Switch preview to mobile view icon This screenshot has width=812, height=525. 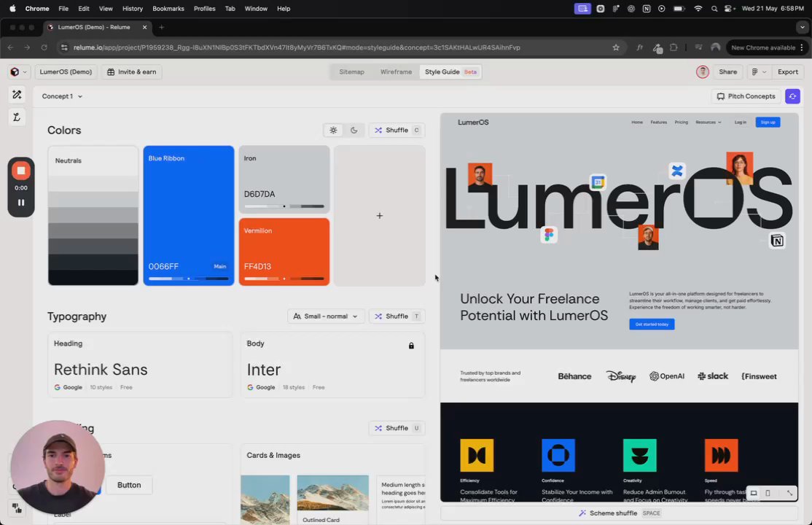point(768,493)
